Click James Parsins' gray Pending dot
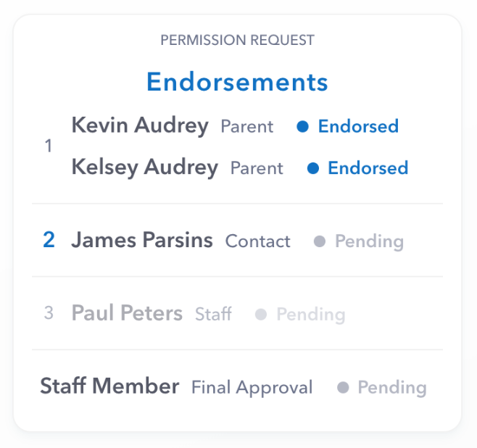 320,241
